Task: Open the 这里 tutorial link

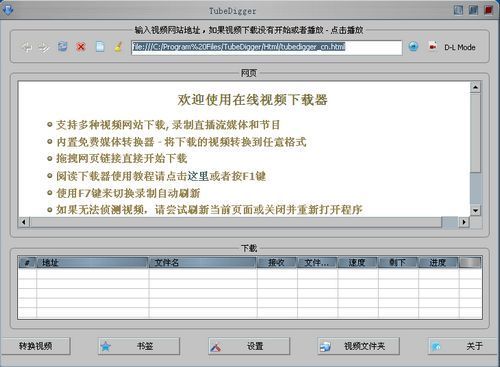Action: click(198, 176)
